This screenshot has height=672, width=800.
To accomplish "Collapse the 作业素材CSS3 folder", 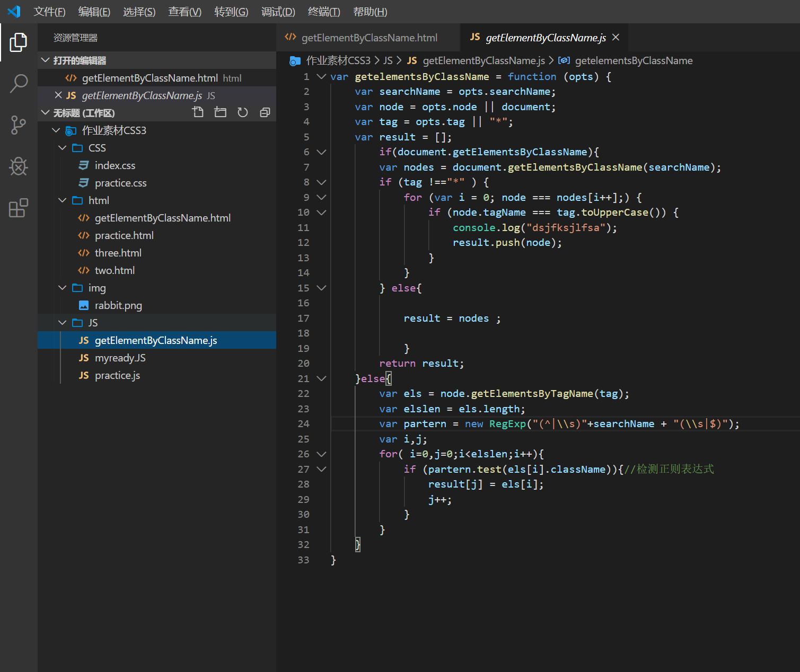I will click(56, 130).
